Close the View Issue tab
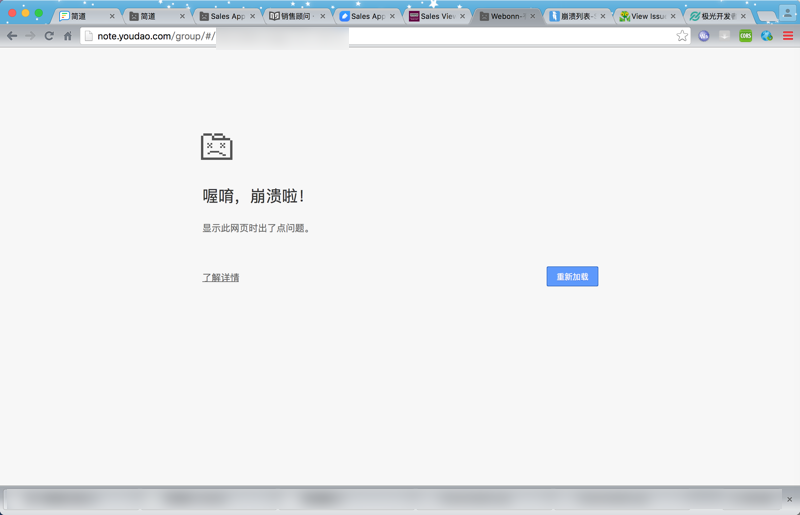Screen dimensions: 800x515 [x=673, y=16]
